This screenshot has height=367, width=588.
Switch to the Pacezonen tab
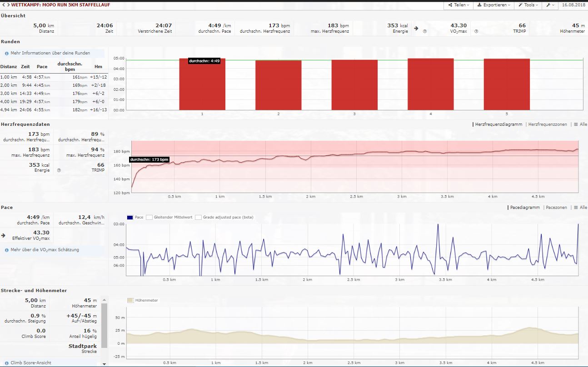tap(556, 208)
